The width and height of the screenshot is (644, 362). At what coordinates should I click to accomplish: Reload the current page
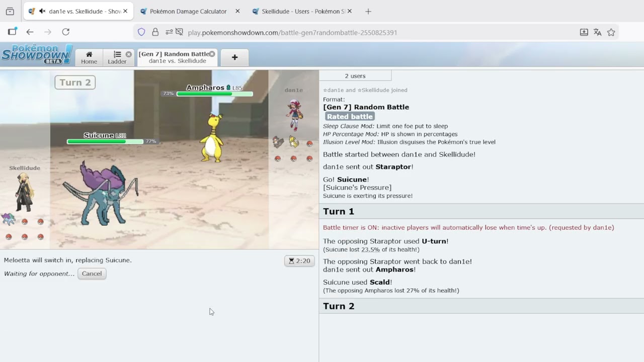pyautogui.click(x=65, y=32)
